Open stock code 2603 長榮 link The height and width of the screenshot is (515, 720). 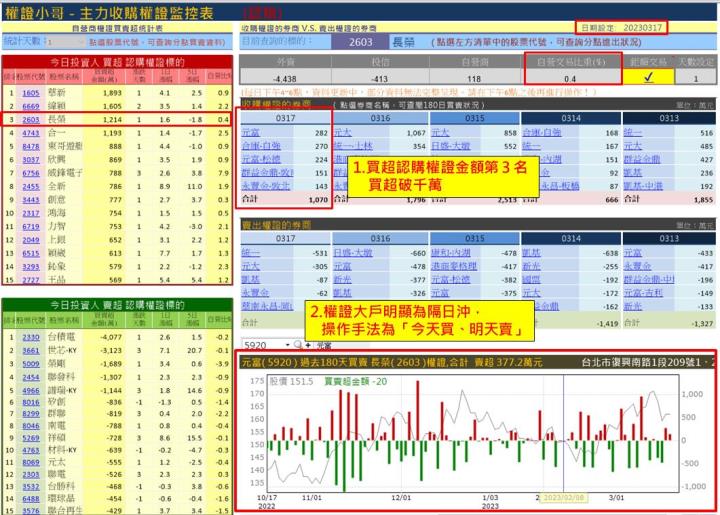pyautogui.click(x=31, y=119)
